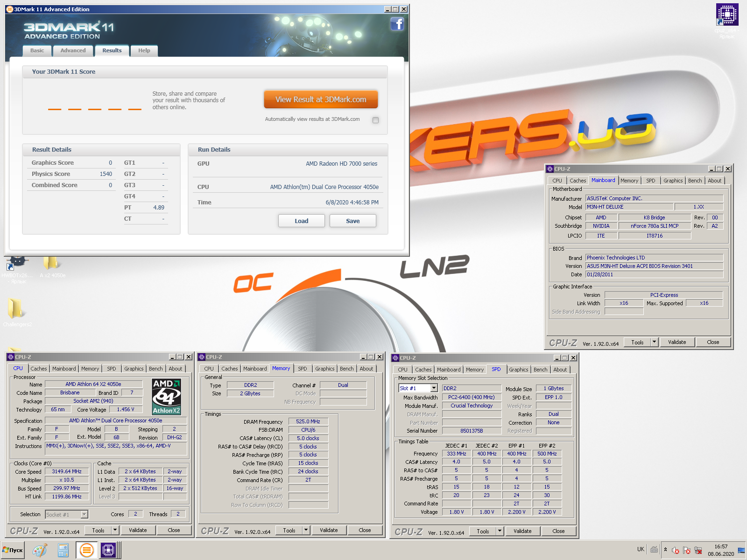Click the AMD Athlon X2 processor logo
The width and height of the screenshot is (747, 560).
[167, 397]
